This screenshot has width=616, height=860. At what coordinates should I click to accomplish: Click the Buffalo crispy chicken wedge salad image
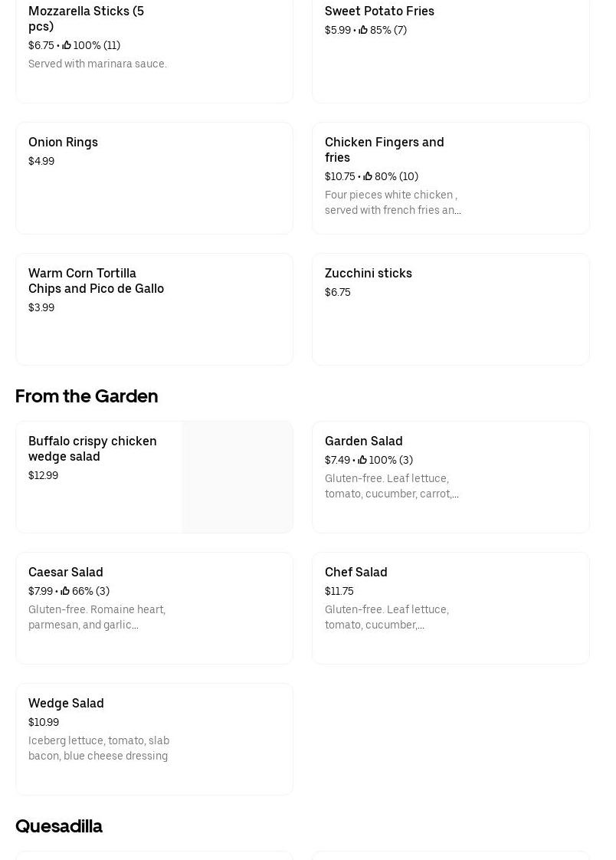tap(238, 477)
